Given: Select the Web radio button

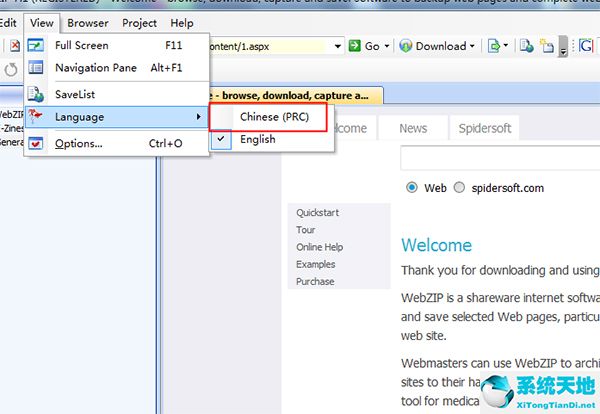Looking at the screenshot, I should tap(412, 187).
